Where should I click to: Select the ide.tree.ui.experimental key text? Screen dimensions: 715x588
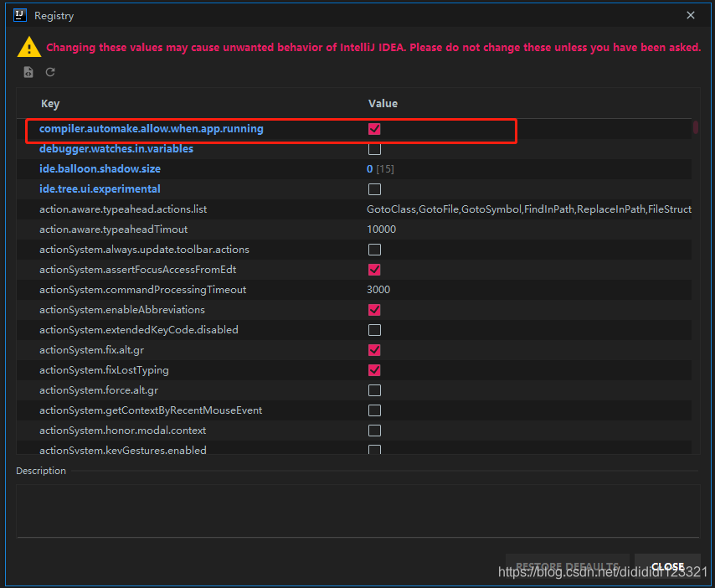tap(100, 188)
